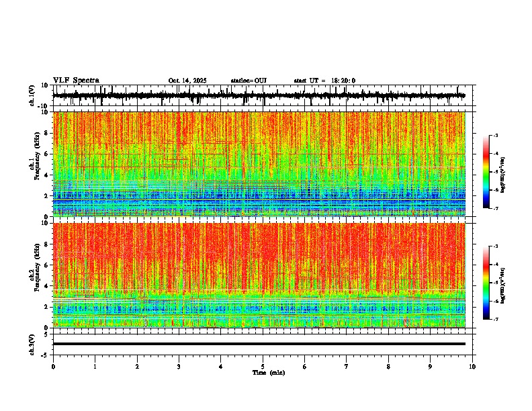Click the "ch.1(V)" waveform axis label

(x=32, y=95)
